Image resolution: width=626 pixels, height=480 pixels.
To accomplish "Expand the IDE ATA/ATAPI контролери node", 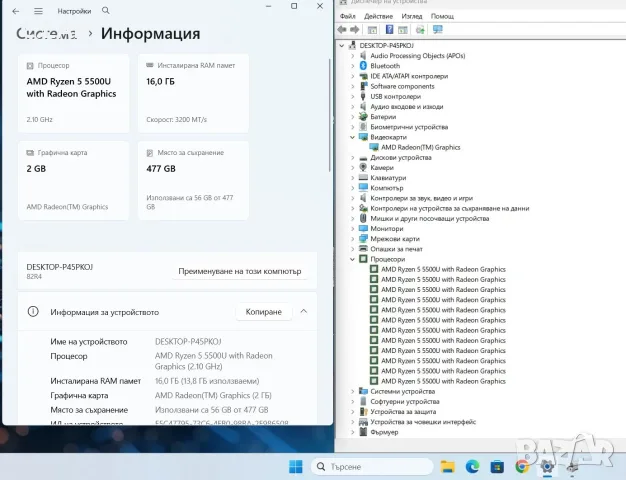I will (353, 76).
